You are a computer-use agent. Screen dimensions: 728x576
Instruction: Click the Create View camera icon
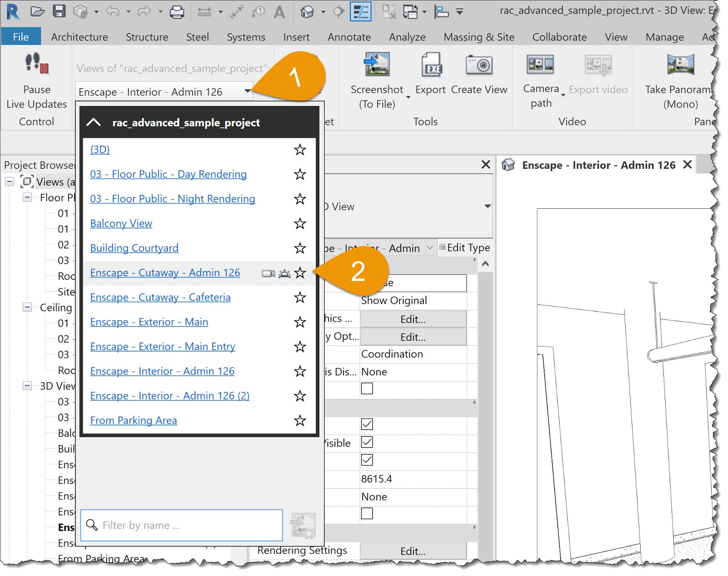click(x=479, y=65)
